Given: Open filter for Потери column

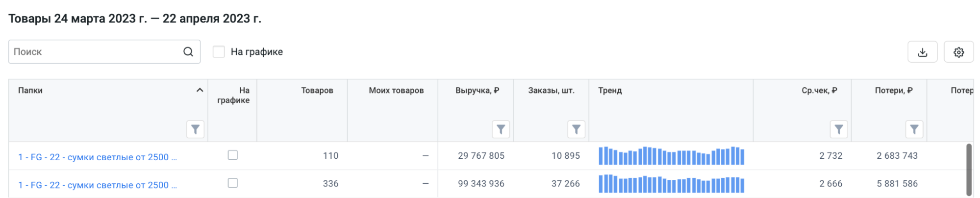Looking at the screenshot, I should click(914, 129).
